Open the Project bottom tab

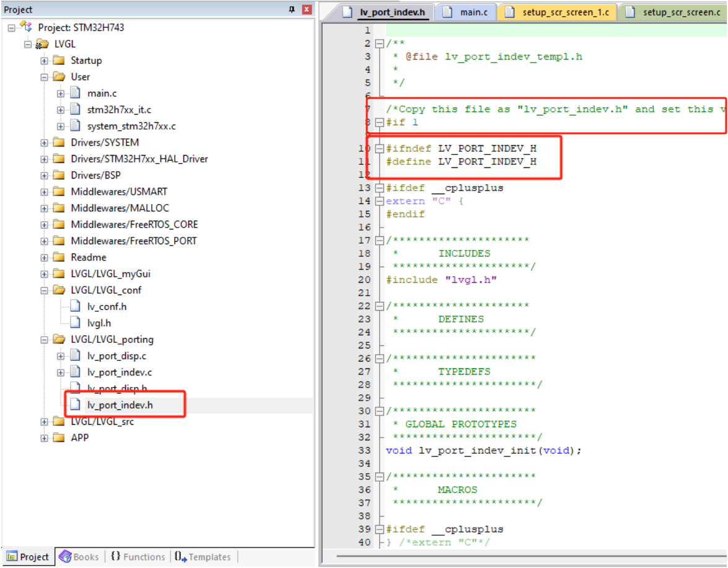[x=28, y=557]
